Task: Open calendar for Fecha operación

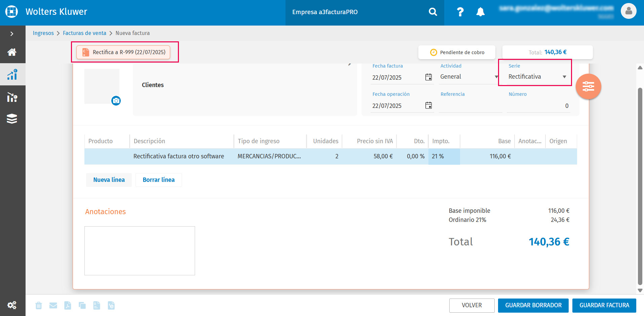Action: [x=428, y=105]
